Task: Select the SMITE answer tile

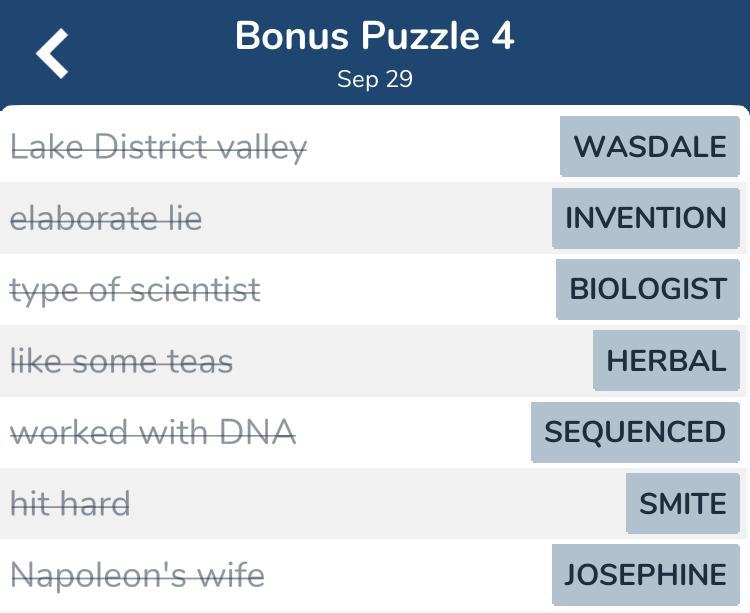Action: (x=682, y=503)
